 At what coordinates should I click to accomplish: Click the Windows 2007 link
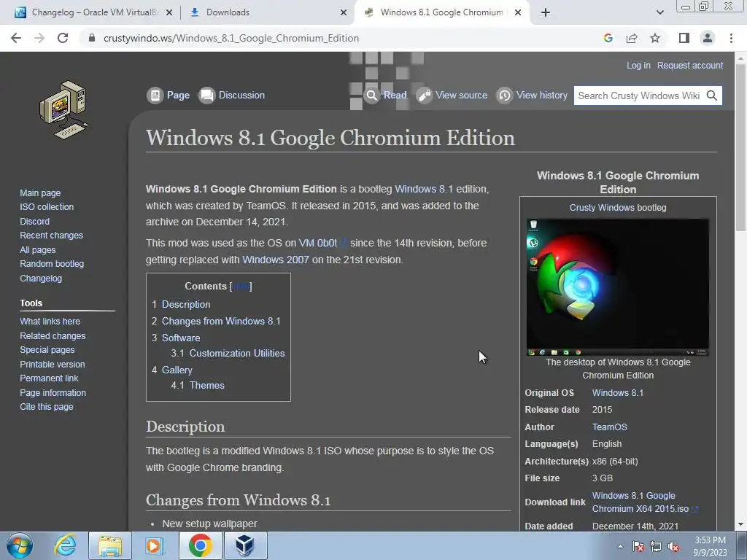click(275, 260)
